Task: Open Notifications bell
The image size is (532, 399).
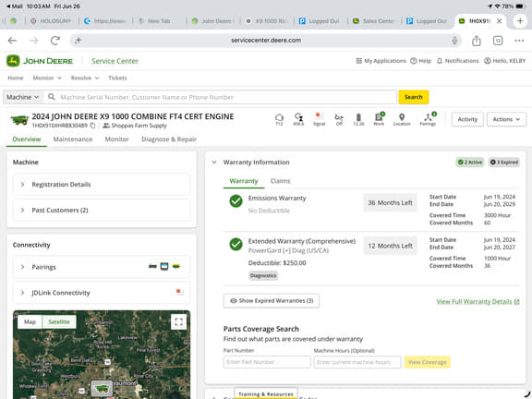Action: (x=458, y=61)
